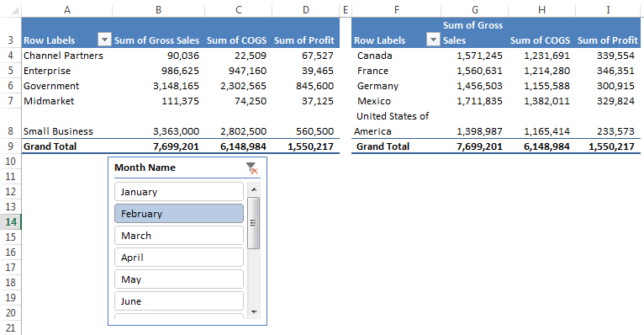Click the Small Business row label

[58, 131]
